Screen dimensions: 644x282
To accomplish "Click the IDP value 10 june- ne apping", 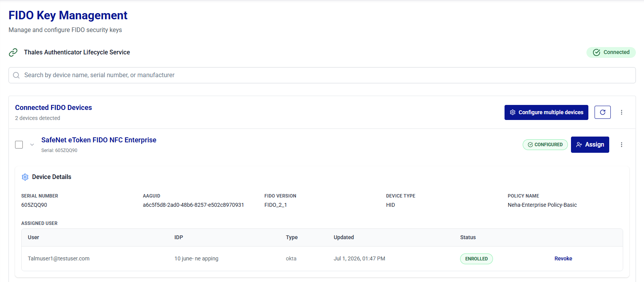I will [196, 258].
